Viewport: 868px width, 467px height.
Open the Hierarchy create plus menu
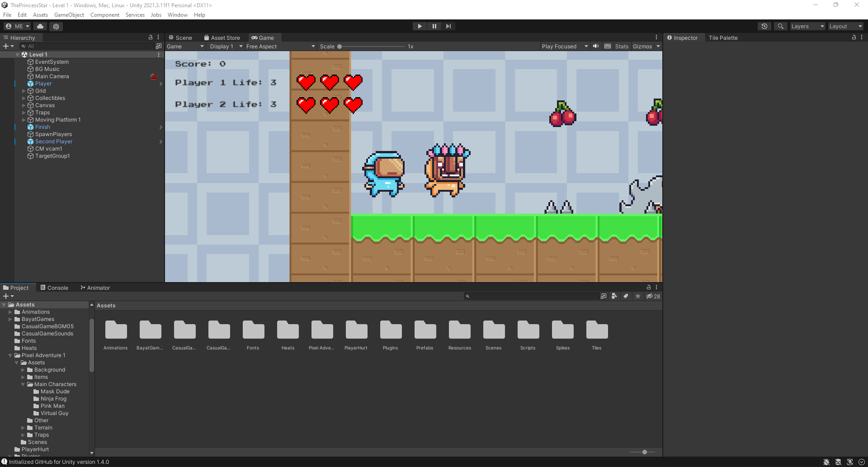8,46
